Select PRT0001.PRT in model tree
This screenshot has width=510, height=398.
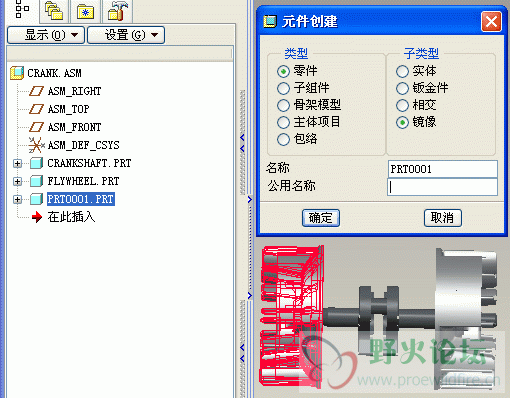[x=81, y=199]
